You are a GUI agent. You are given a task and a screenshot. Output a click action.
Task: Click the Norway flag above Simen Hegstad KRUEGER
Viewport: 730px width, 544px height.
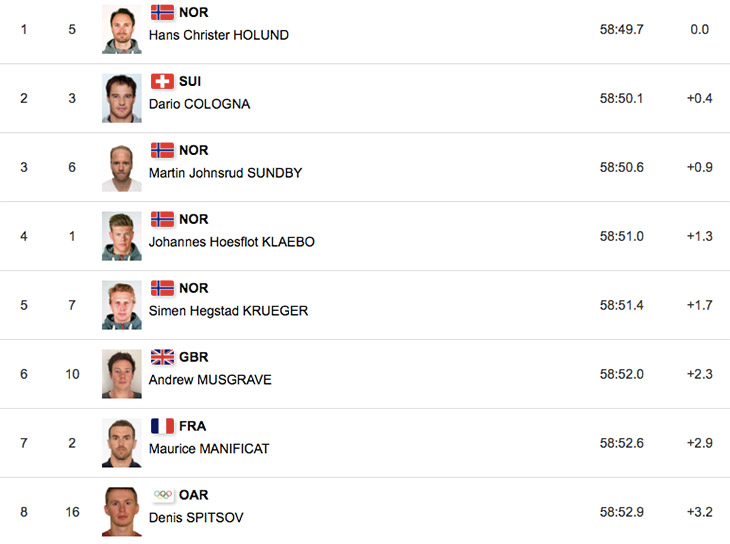tap(162, 288)
